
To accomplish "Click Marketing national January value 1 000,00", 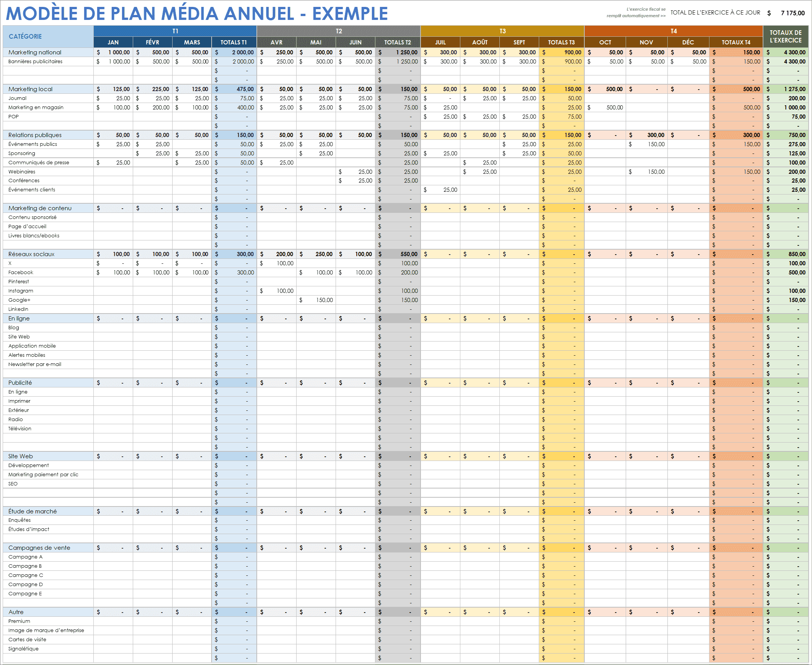I will (x=113, y=52).
